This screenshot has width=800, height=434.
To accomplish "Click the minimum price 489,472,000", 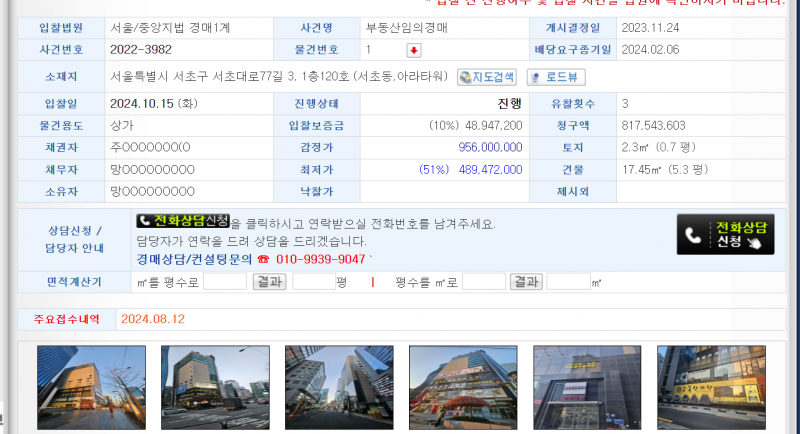I will click(x=490, y=170).
